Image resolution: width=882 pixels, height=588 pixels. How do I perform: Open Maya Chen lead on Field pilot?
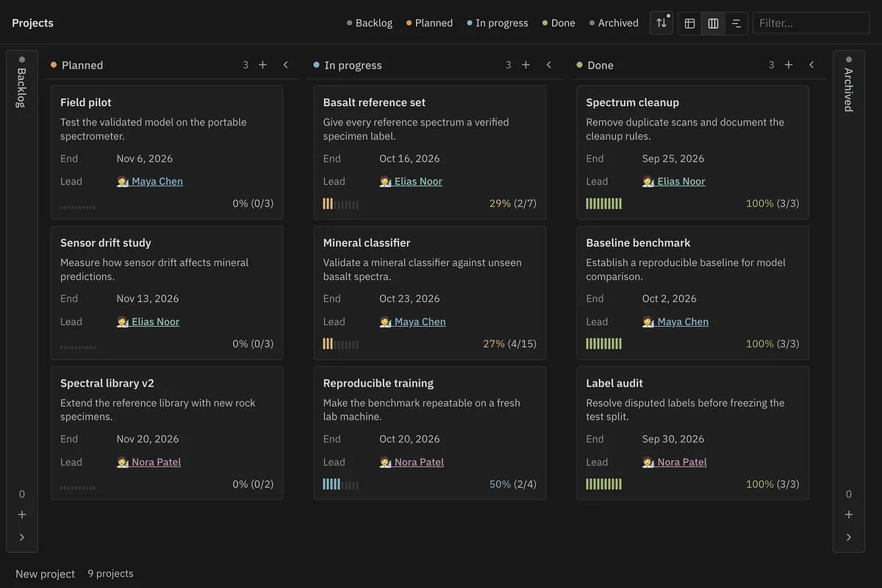coord(150,181)
